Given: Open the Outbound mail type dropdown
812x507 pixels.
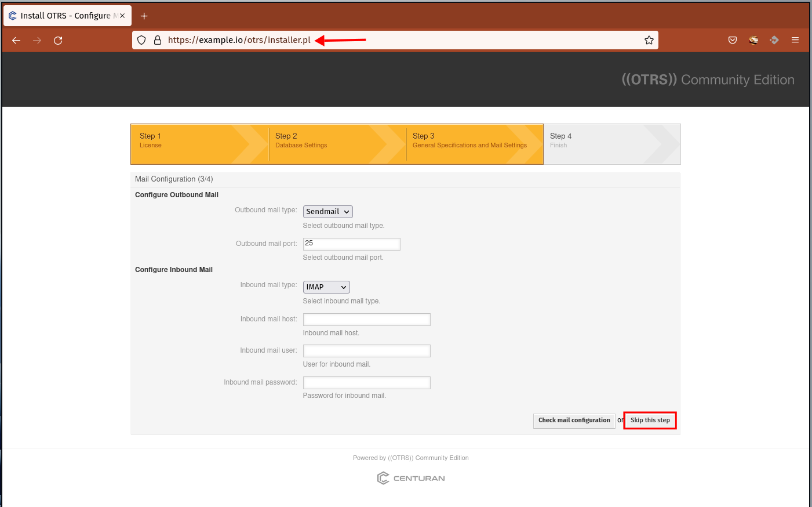Looking at the screenshot, I should click(328, 212).
